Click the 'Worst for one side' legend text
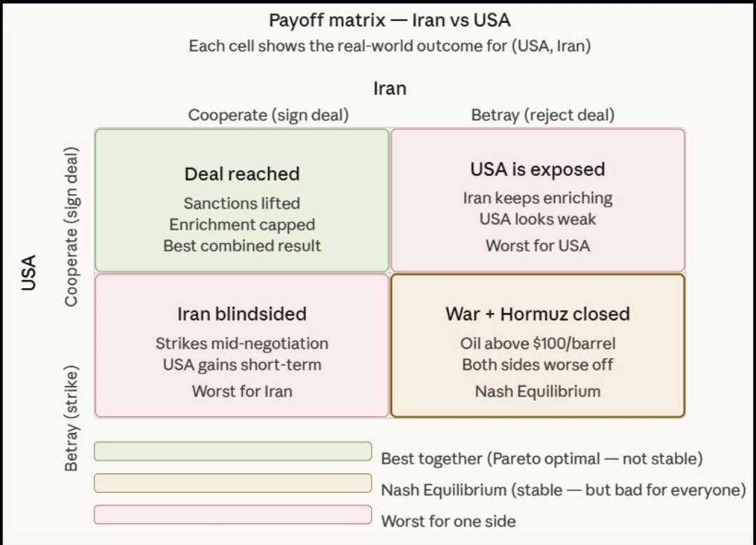 click(x=448, y=520)
